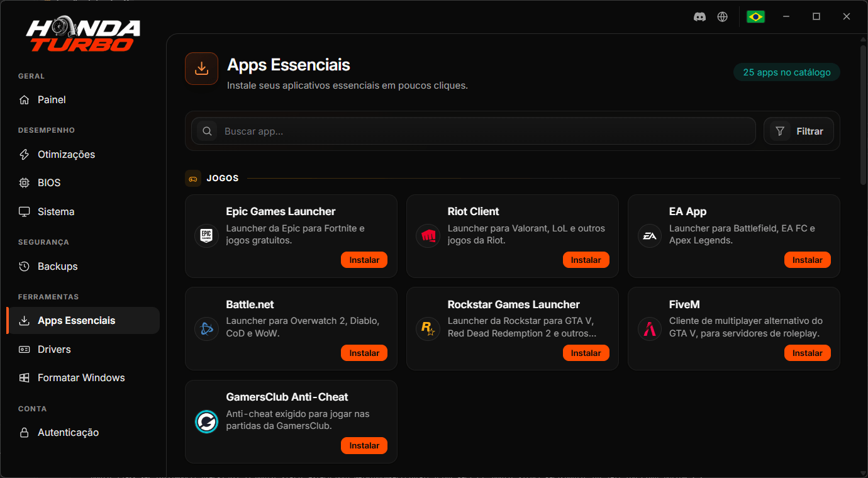The image size is (868, 478).
Task: Click the Battle.net logo icon
Action: pos(207,329)
